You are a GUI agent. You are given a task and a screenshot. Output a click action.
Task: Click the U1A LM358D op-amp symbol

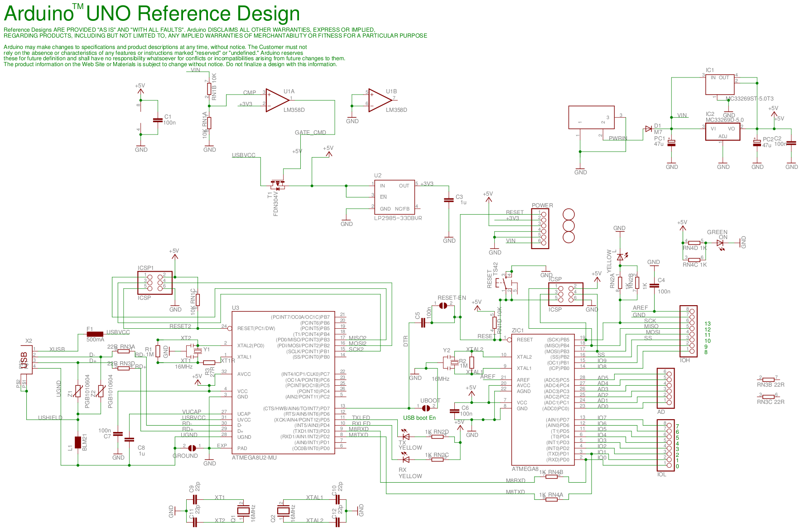(276, 100)
